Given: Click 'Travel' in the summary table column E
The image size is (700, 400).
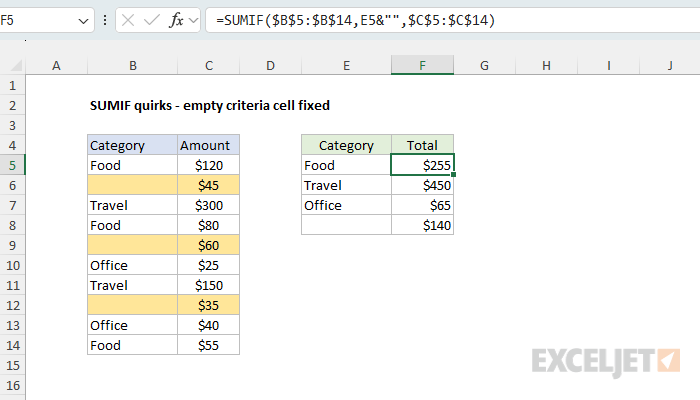Looking at the screenshot, I should [346, 185].
